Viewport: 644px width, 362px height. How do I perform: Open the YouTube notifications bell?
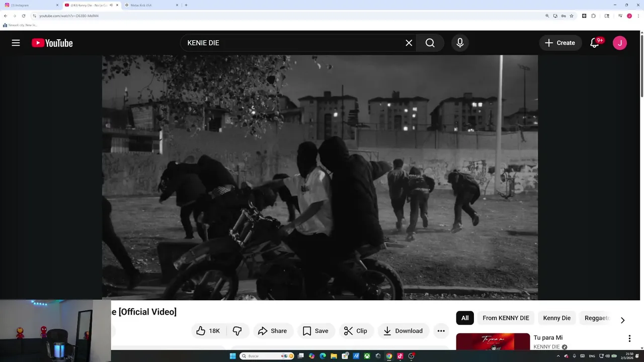coord(595,43)
